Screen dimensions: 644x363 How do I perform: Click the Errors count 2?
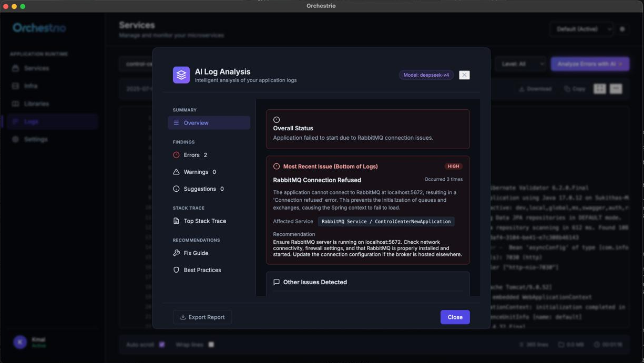(206, 155)
